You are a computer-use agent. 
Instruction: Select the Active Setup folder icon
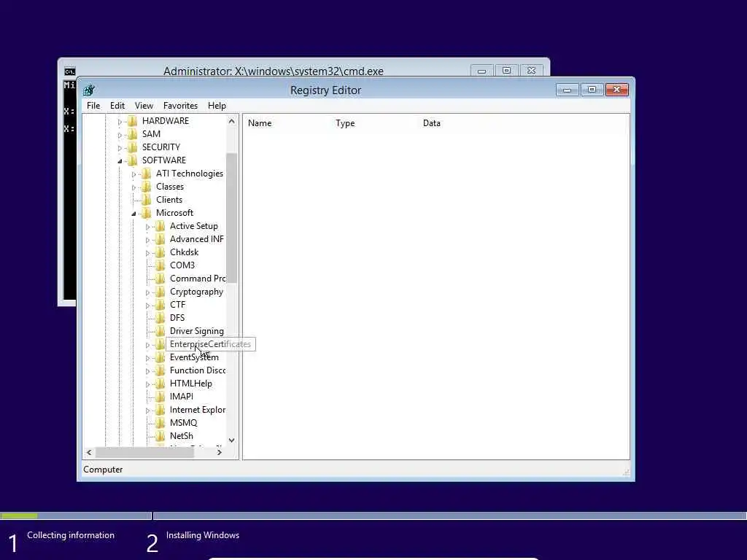click(x=160, y=226)
